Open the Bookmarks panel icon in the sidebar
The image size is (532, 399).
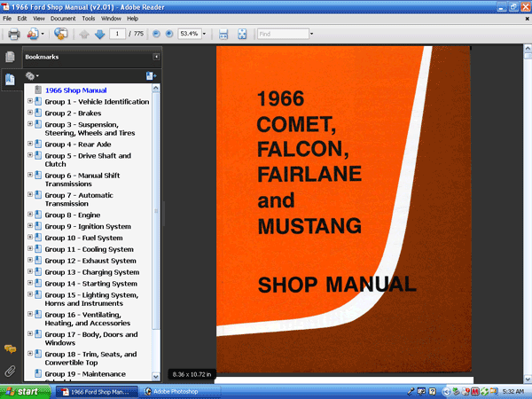pos(10,80)
